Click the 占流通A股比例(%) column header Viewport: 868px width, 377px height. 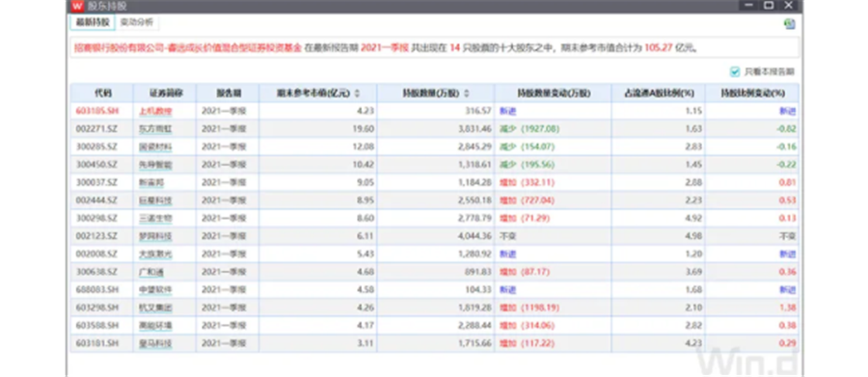tap(659, 94)
